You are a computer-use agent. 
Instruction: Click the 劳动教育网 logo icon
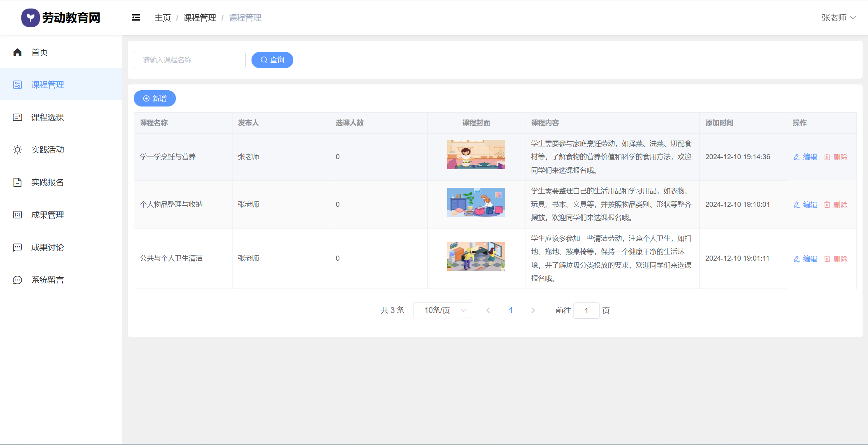coord(30,18)
